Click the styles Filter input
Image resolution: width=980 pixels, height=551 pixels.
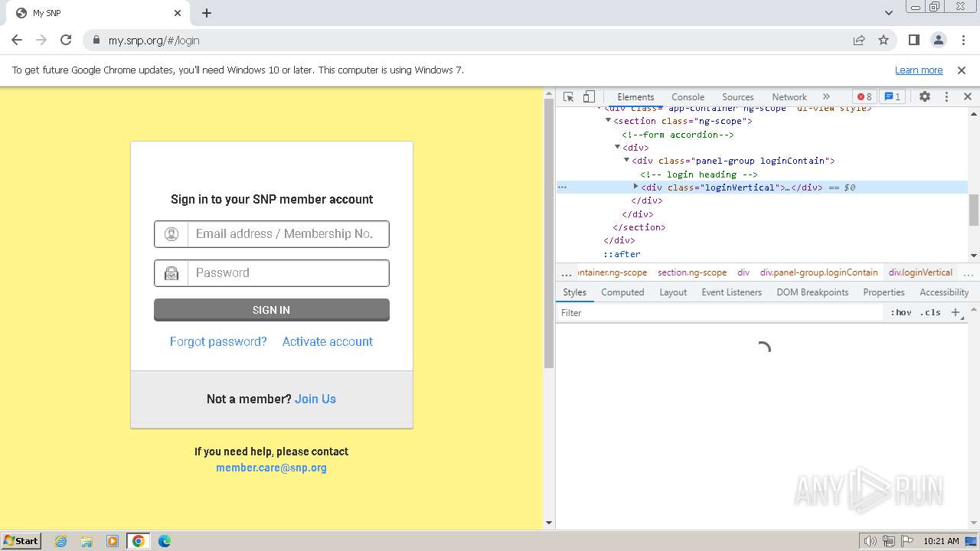720,312
